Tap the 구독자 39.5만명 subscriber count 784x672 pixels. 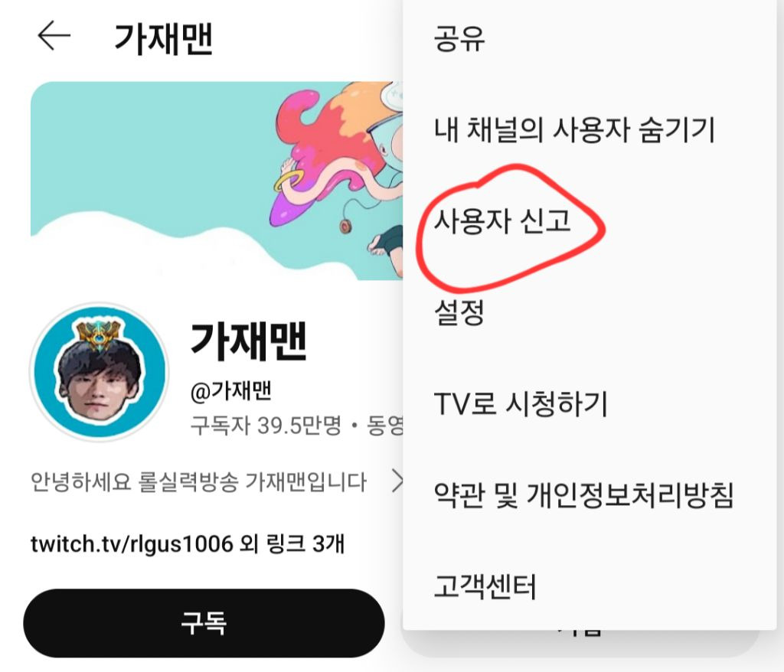tap(266, 426)
